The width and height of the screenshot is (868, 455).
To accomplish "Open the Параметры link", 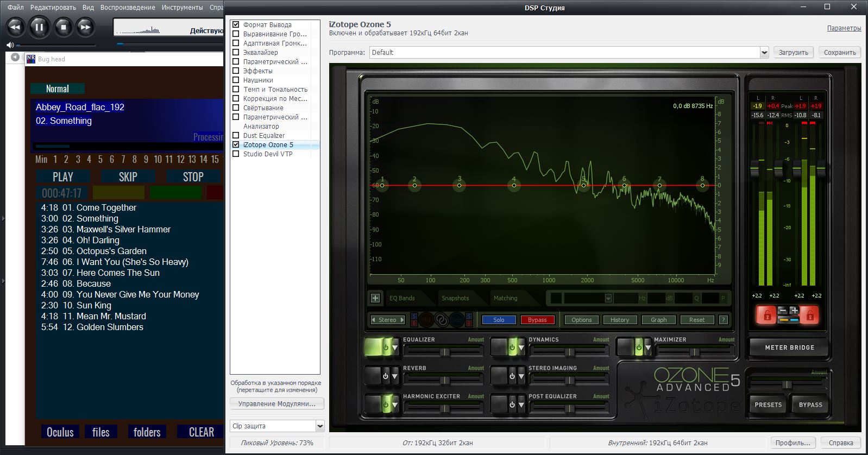I will coord(844,28).
